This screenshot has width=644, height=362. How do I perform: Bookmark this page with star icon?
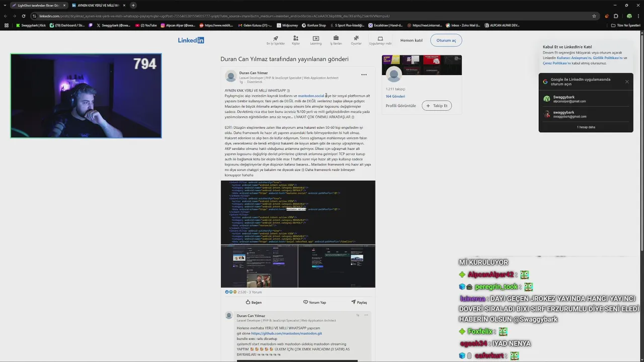pos(594,16)
